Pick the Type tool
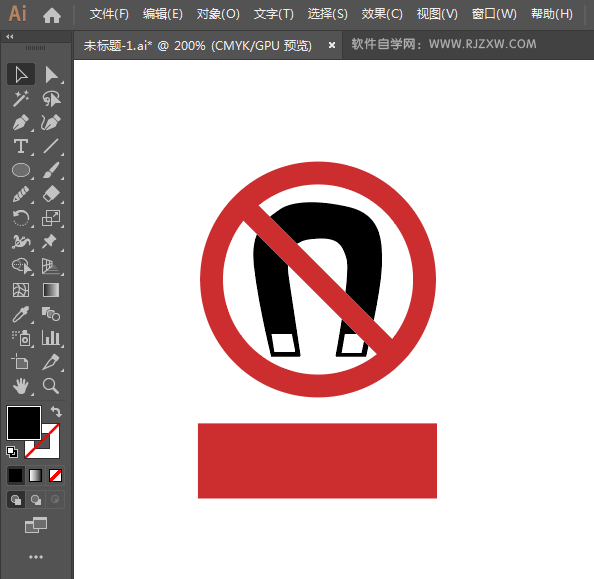 (21, 146)
